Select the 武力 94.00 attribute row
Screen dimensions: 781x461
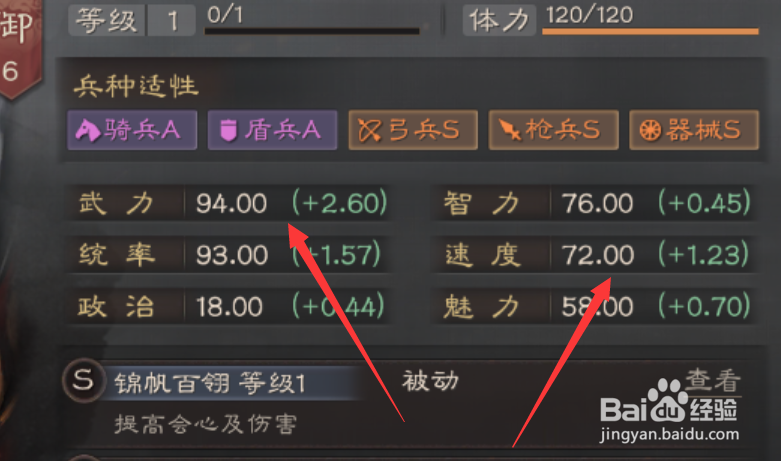click(228, 203)
